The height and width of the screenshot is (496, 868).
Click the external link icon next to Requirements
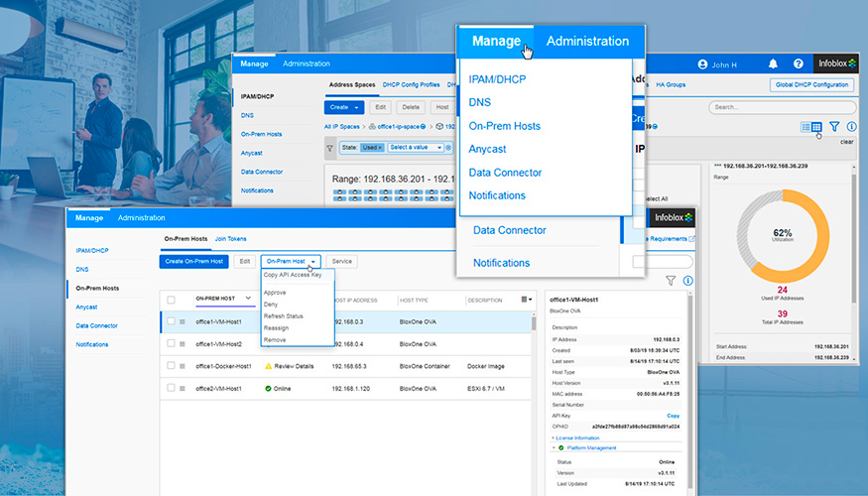point(691,239)
